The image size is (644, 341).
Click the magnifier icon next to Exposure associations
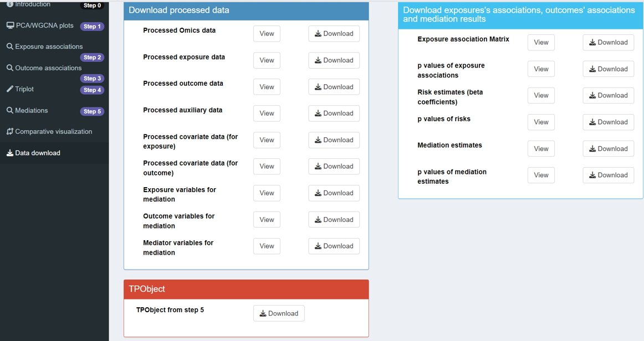pyautogui.click(x=10, y=46)
